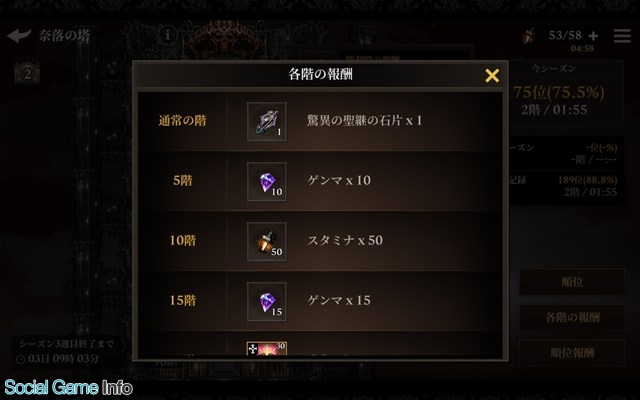Image resolution: width=640 pixels, height=400 pixels.
Task: Tap the 驚異の聖継の石片 item icon
Action: pyautogui.click(x=267, y=122)
